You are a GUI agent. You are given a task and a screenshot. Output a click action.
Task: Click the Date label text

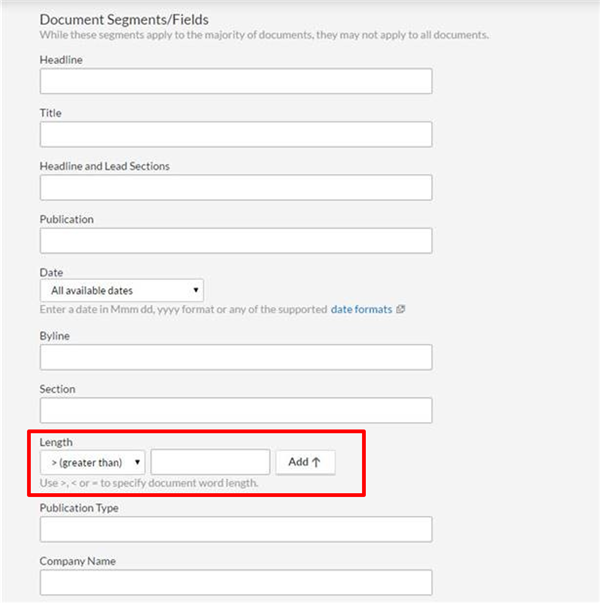(x=51, y=272)
